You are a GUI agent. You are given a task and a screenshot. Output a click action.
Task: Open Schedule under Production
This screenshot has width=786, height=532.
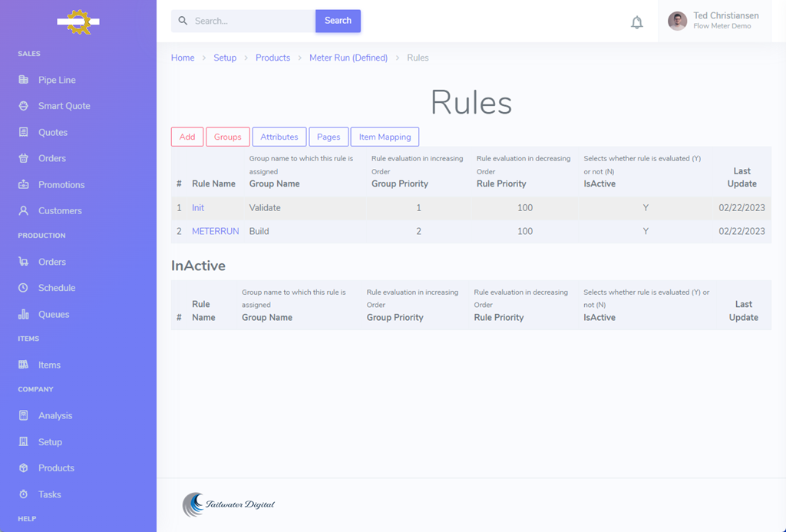pos(57,288)
